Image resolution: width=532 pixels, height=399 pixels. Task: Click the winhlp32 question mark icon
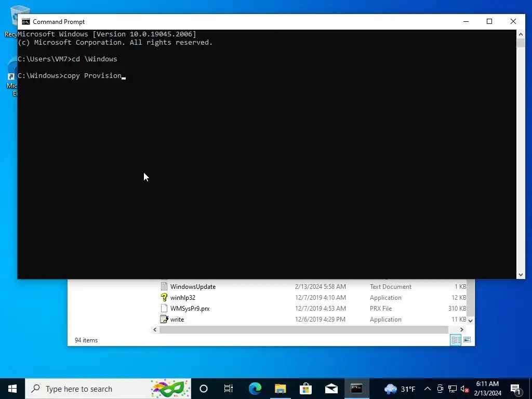[x=164, y=298]
